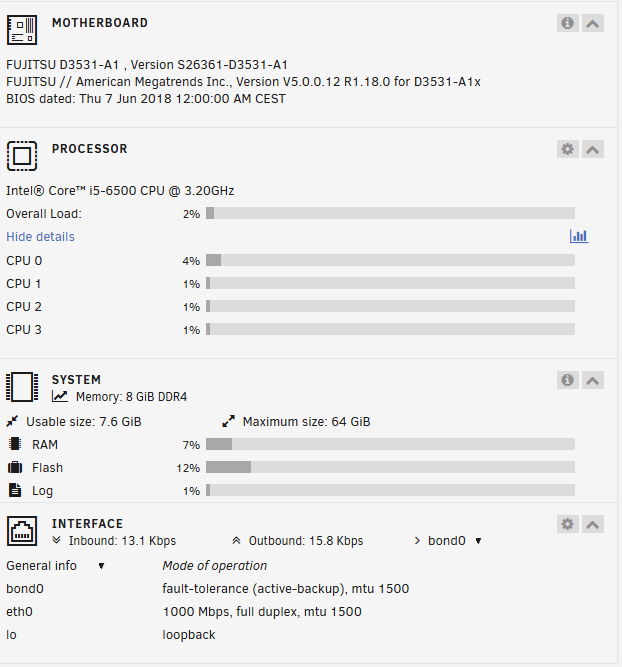Click the RAM usage bar

(390, 444)
